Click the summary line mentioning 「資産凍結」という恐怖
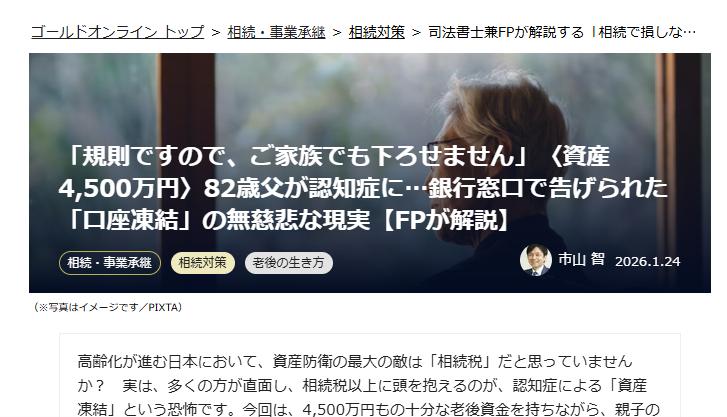Image resolution: width=727 pixels, height=417 pixels. click(x=370, y=409)
